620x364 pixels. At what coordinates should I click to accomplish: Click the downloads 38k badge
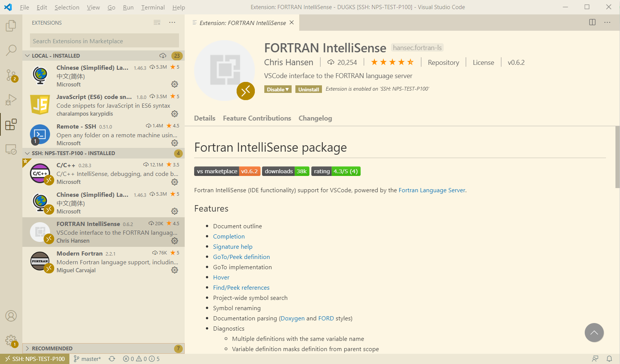click(x=286, y=171)
